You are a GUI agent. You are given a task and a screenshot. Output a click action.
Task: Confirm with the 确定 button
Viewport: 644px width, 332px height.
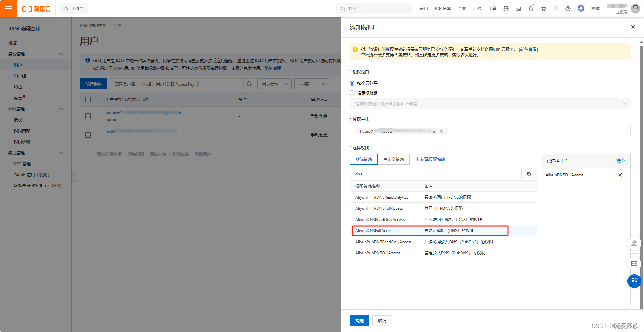pyautogui.click(x=359, y=321)
